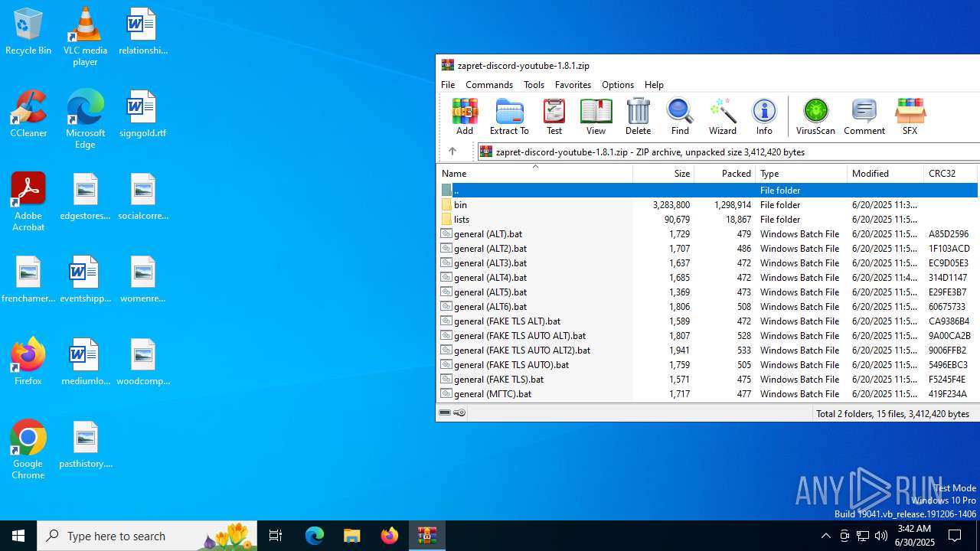The width and height of the screenshot is (980, 551).
Task: Open the Find tool in WinRAR
Action: [680, 117]
